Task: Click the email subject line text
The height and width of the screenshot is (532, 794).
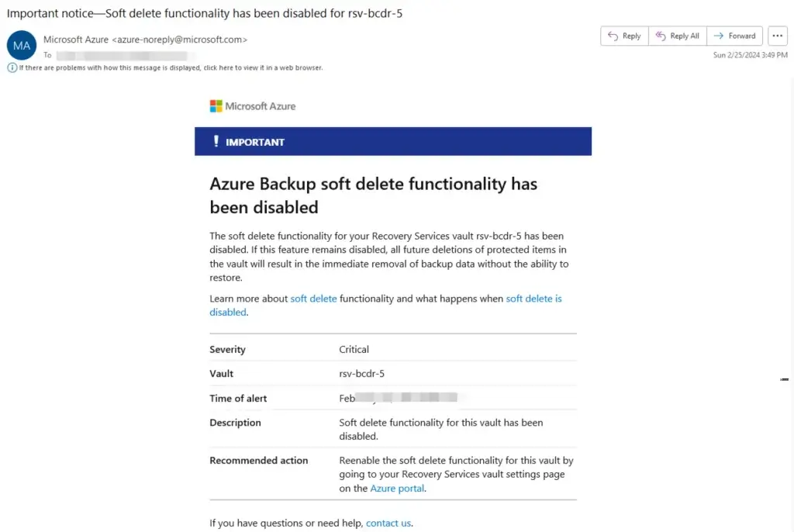Action: 205,13
